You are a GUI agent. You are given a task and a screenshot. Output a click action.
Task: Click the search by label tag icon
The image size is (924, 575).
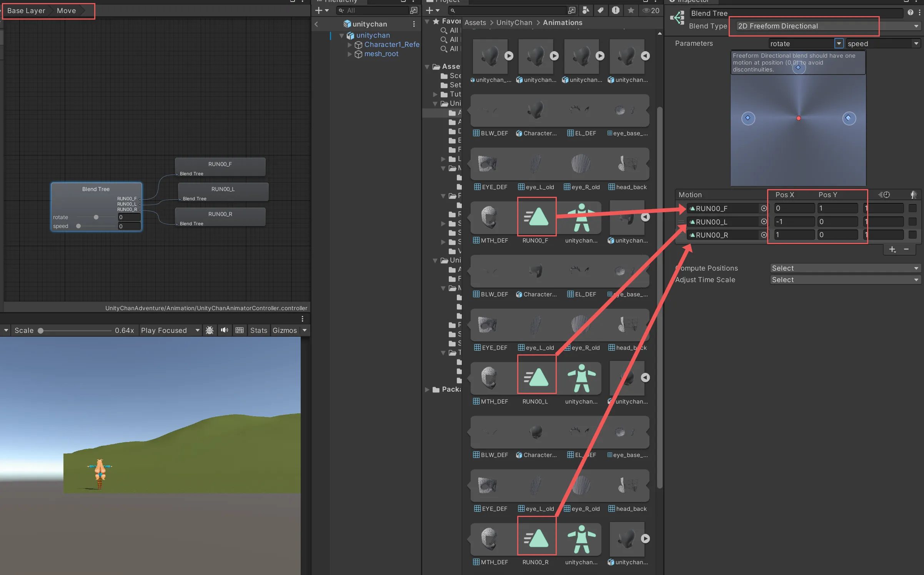(601, 10)
